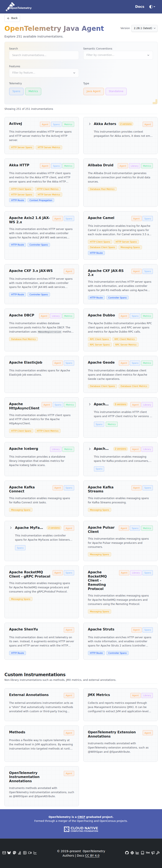
Task: Open the GitHub icon in footer
Action: point(127,853)
